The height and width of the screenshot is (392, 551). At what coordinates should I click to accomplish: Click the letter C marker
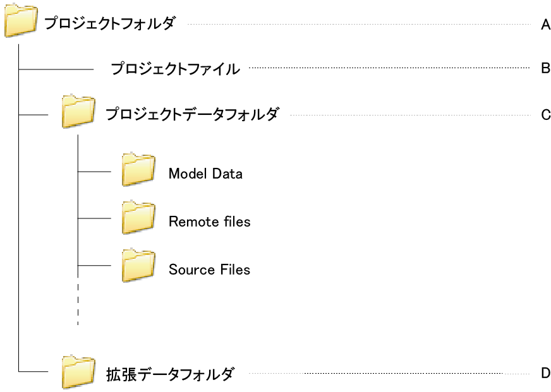tap(546, 115)
